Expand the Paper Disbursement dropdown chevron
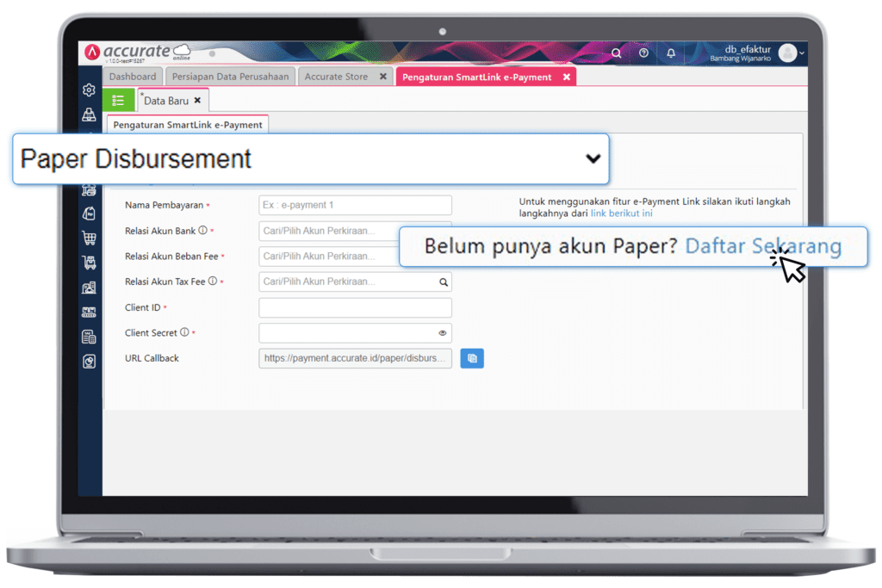Viewport: 882px width, 588px height. (x=593, y=158)
